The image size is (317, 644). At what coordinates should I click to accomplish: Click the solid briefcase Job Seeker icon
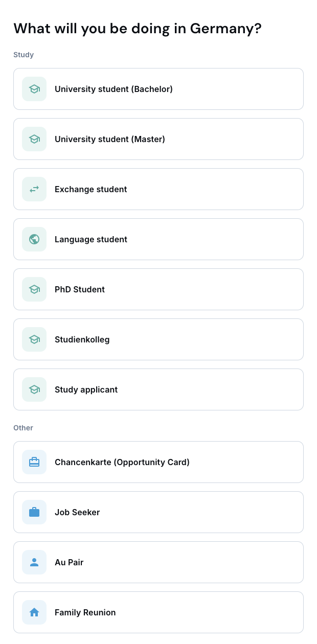(x=34, y=512)
